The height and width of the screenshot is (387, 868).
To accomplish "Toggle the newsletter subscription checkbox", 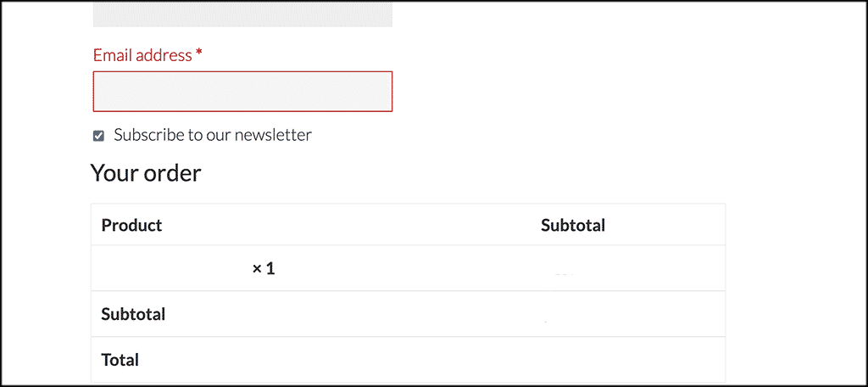I will pyautogui.click(x=98, y=136).
